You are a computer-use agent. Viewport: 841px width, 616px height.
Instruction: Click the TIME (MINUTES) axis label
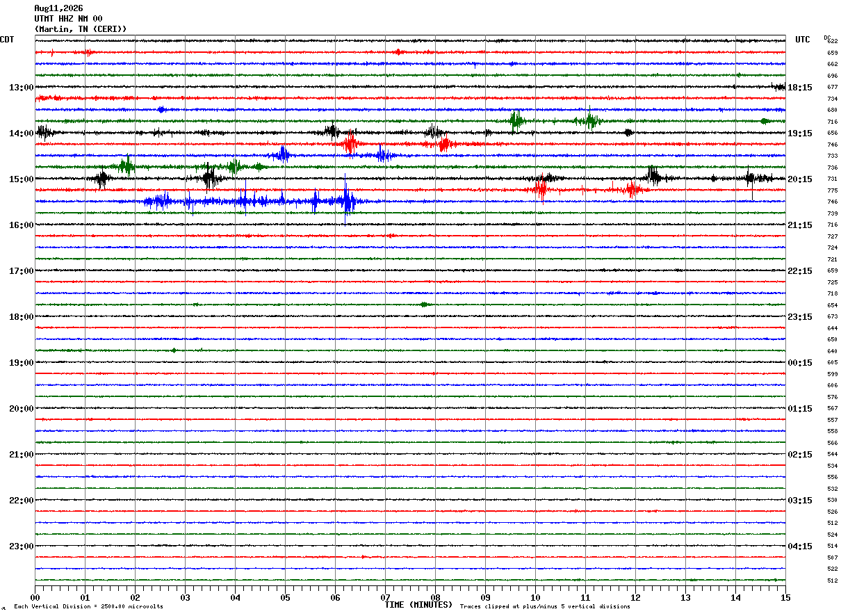tap(418, 605)
